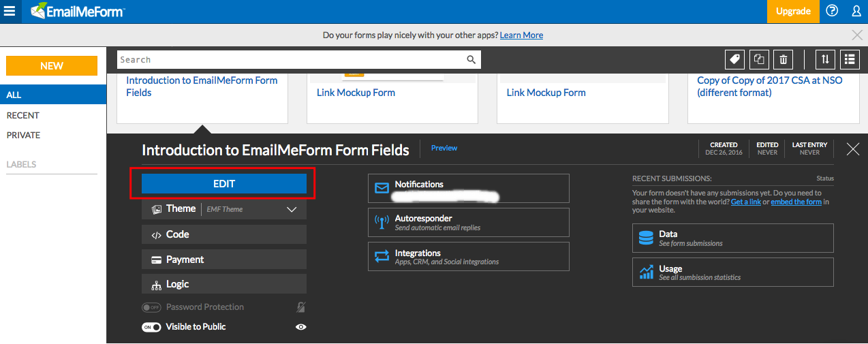Image resolution: width=868 pixels, height=344 pixels.
Task: Click the RECENT SUBMISSIONS heading
Action: point(672,178)
